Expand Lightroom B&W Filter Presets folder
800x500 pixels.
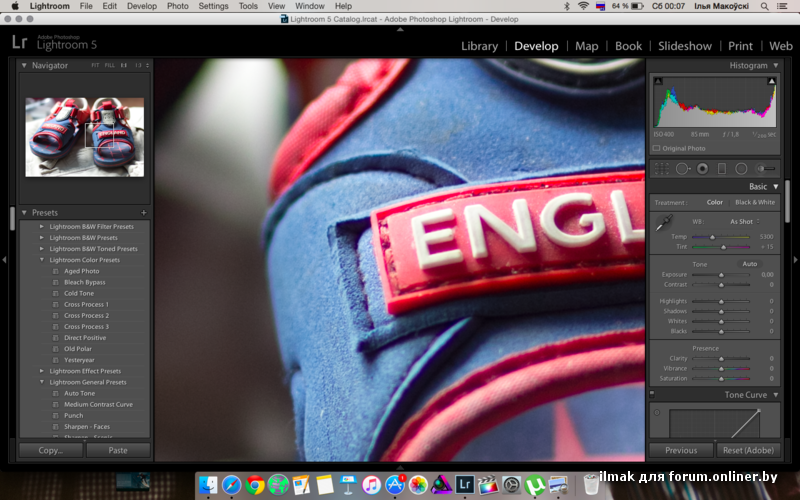(x=42, y=226)
